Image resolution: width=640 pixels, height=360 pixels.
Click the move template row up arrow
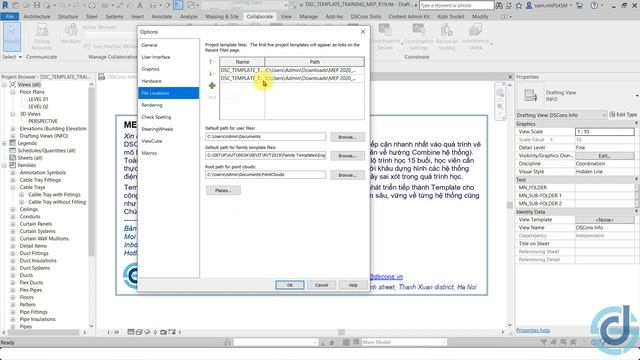coord(211,62)
